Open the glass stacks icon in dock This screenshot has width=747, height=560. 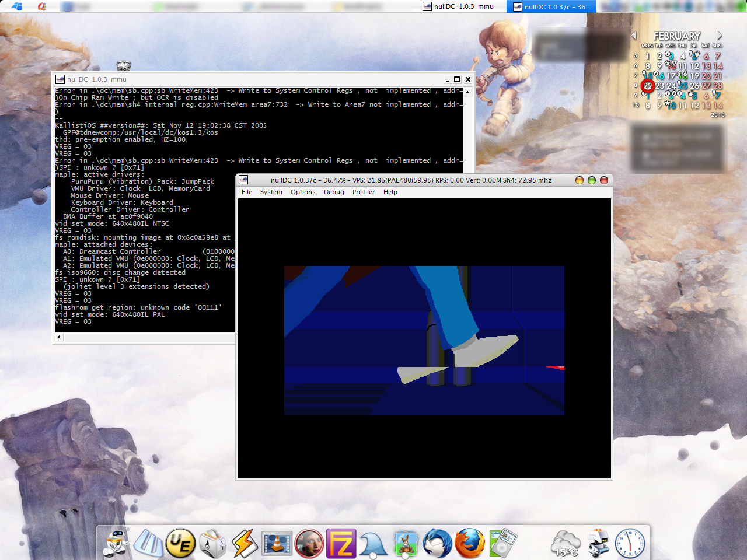(x=148, y=542)
